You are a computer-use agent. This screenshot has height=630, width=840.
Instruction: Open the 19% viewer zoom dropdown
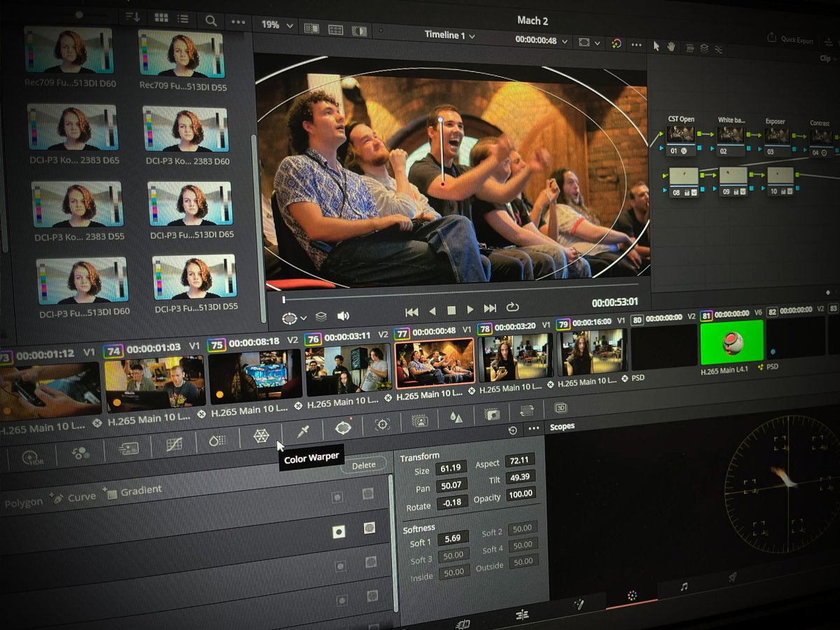coord(278,25)
